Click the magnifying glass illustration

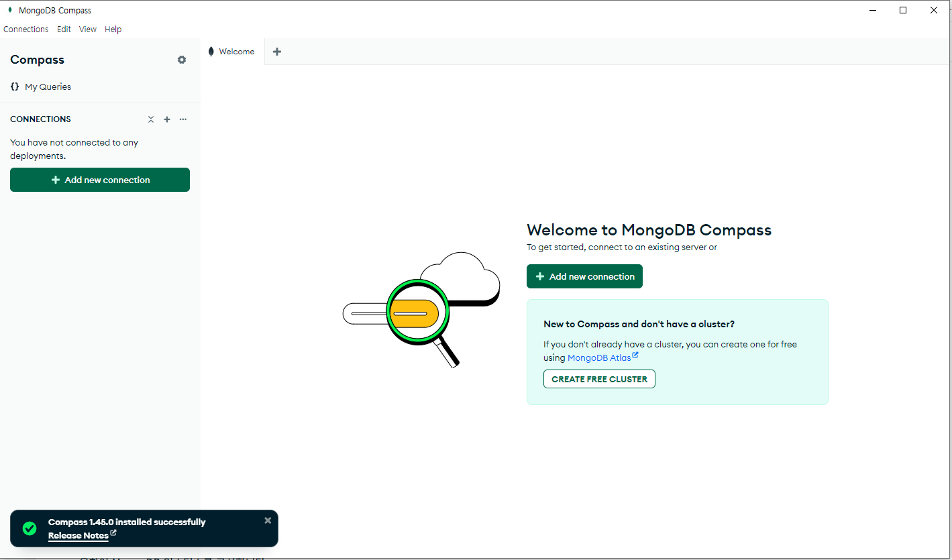(422, 322)
